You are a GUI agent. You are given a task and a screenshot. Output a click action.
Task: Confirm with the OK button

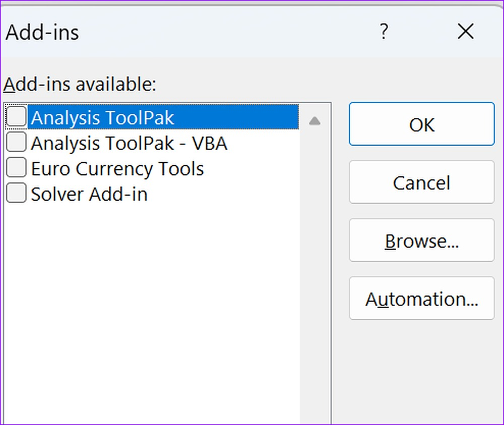point(422,124)
